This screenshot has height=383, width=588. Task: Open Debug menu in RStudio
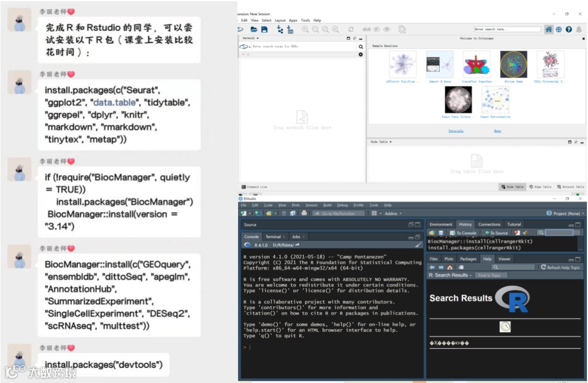click(342, 205)
